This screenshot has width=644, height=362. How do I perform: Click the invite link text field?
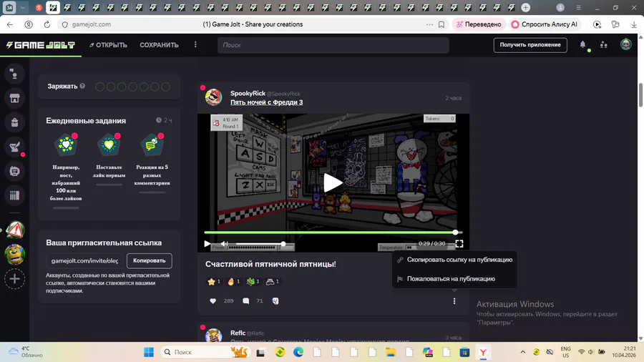click(84, 260)
